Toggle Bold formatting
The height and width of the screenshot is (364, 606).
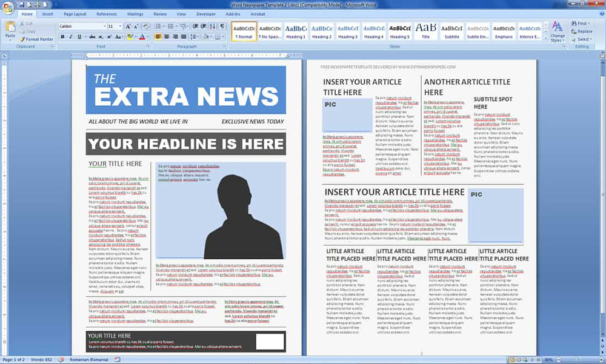(62, 37)
